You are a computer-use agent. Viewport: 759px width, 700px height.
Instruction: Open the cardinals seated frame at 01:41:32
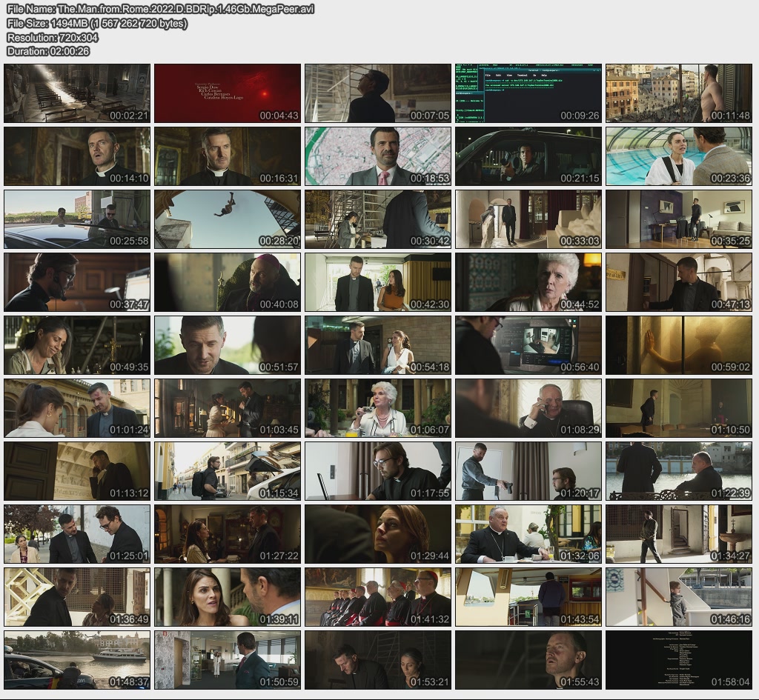(x=378, y=597)
